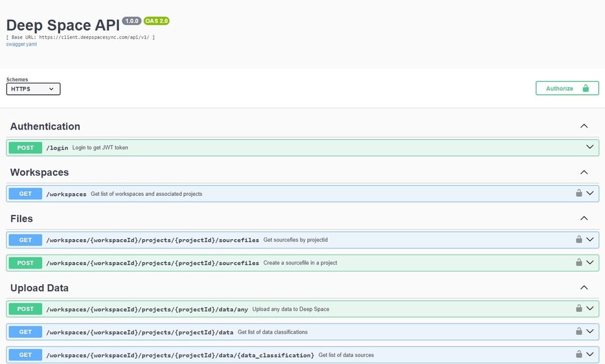
Task: Click the POST badge on the /login row
Action: tap(25, 147)
